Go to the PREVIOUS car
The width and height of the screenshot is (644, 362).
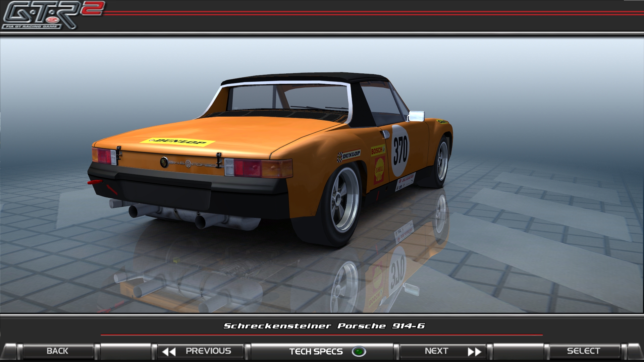(201, 351)
